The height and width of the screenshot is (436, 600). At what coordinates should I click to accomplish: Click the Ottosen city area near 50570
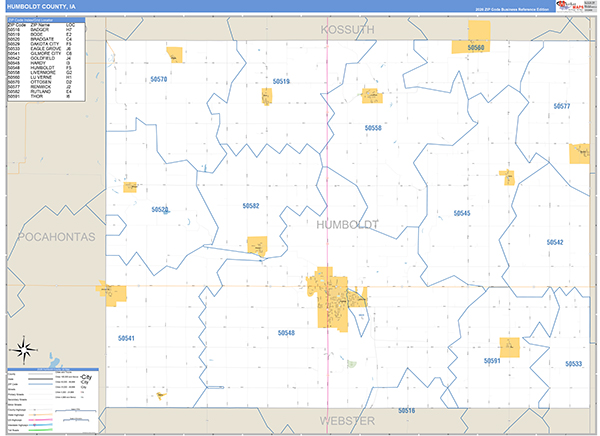pos(174,55)
